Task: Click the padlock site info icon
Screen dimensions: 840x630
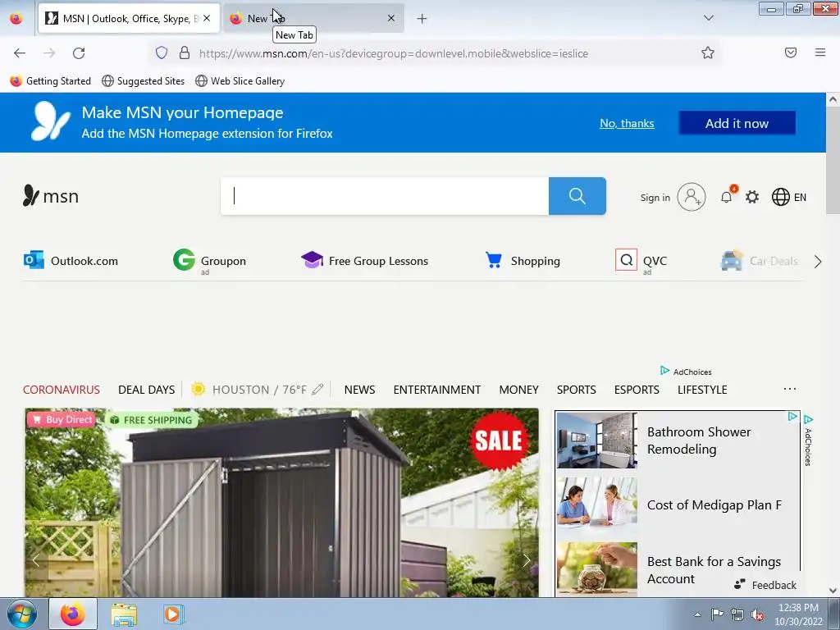Action: [185, 53]
